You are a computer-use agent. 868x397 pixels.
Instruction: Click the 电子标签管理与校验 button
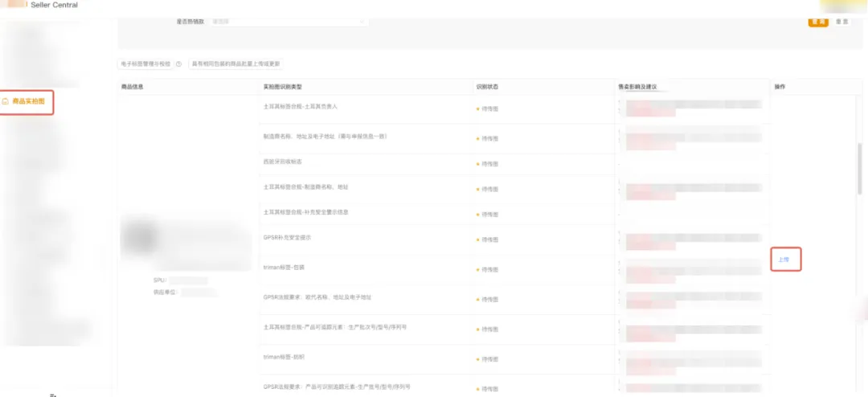[145, 63]
